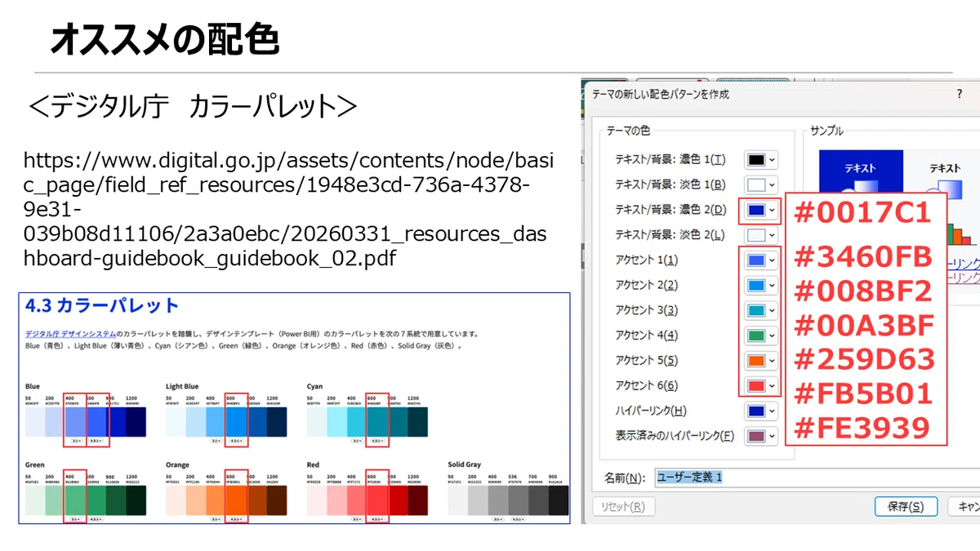Click the Solid Gray 900 near-black swatch

point(559,501)
